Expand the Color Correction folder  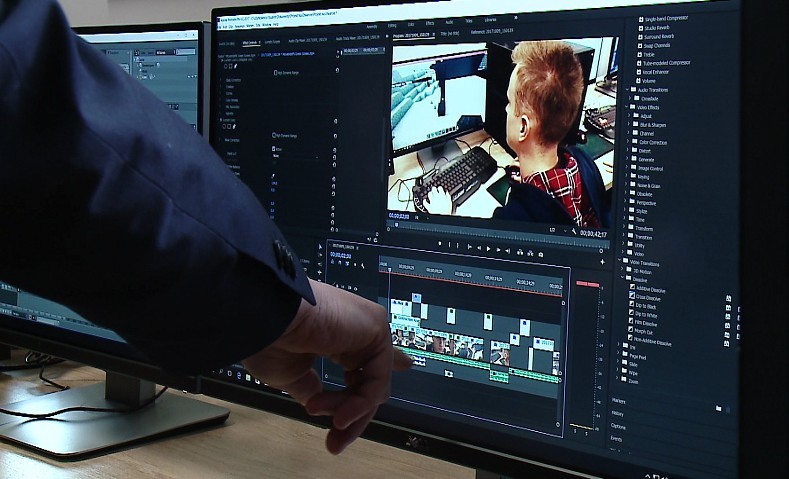tap(628, 142)
